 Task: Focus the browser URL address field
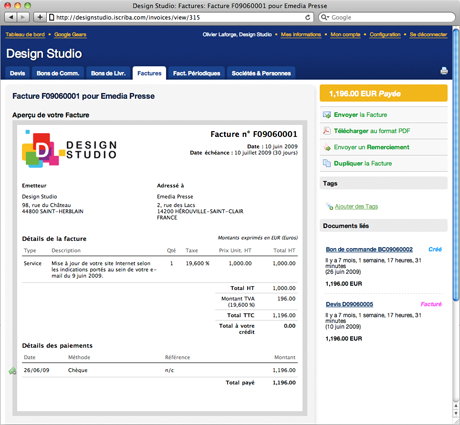click(x=180, y=17)
